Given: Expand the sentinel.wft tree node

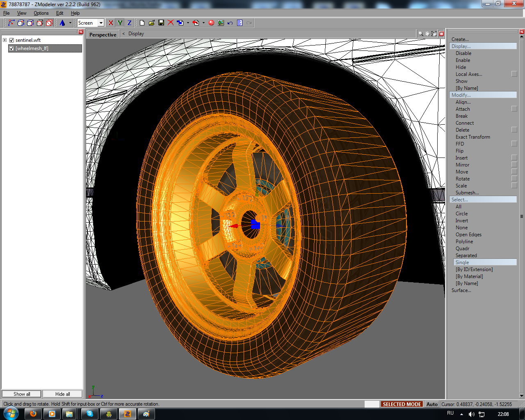Looking at the screenshot, I should coord(5,40).
